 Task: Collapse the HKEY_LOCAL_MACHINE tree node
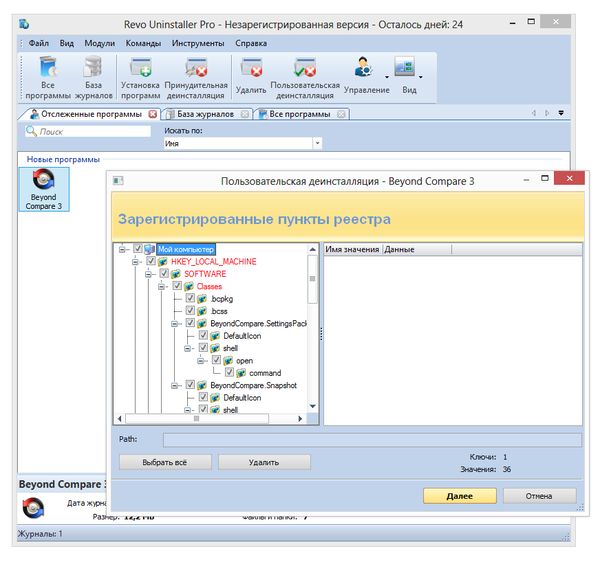point(135,262)
